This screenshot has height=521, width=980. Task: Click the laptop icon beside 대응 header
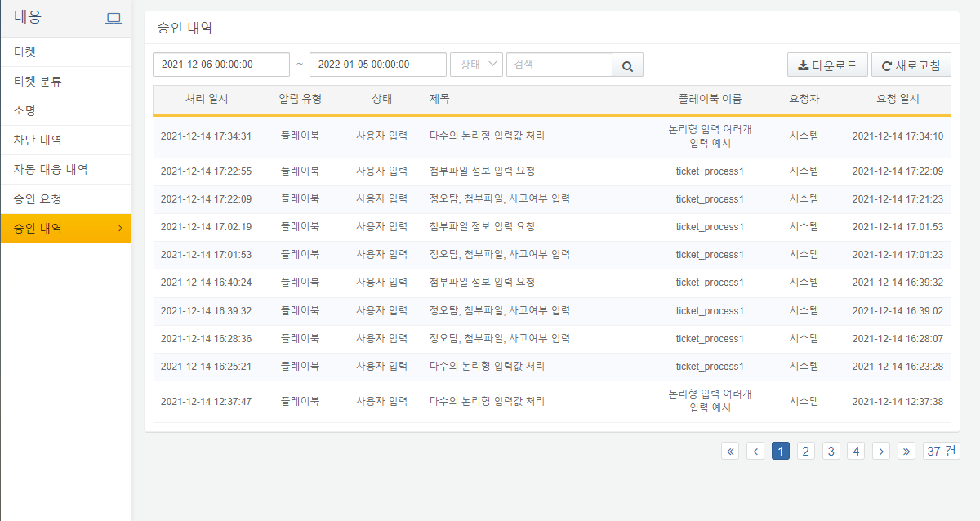coord(114,19)
